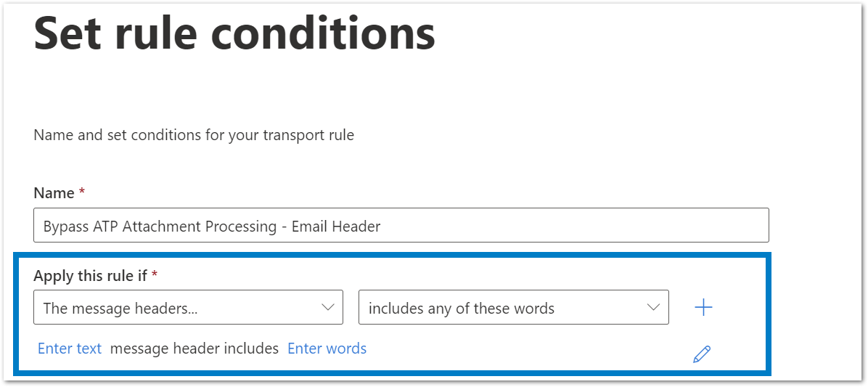Focus the rule Name input field

(x=401, y=225)
